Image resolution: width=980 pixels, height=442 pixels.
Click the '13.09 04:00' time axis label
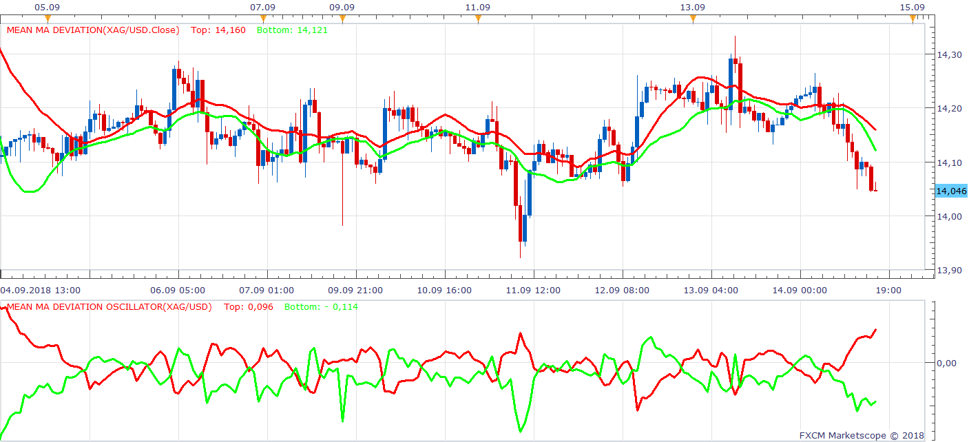coord(711,291)
